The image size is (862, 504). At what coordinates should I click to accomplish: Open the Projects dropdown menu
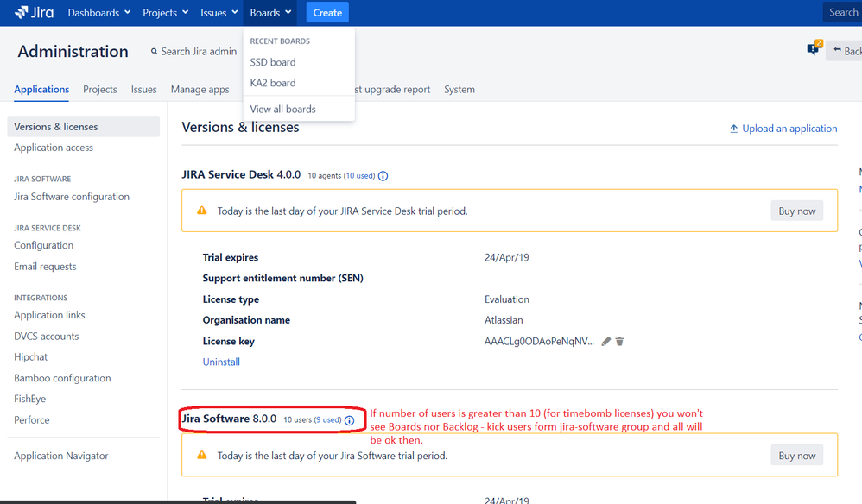pyautogui.click(x=165, y=13)
